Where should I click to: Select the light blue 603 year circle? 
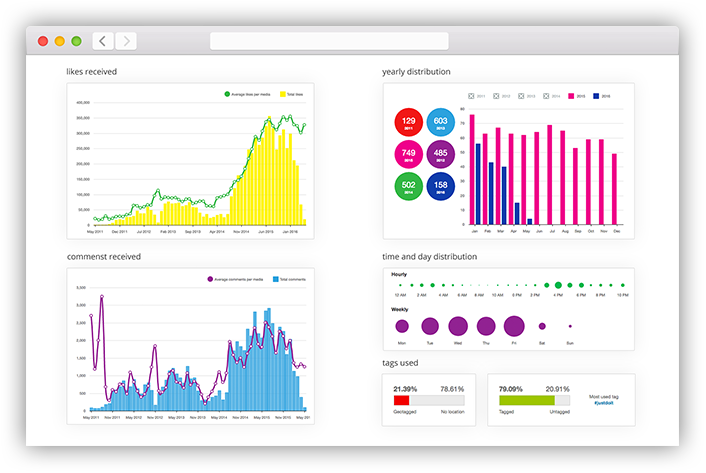[440, 122]
